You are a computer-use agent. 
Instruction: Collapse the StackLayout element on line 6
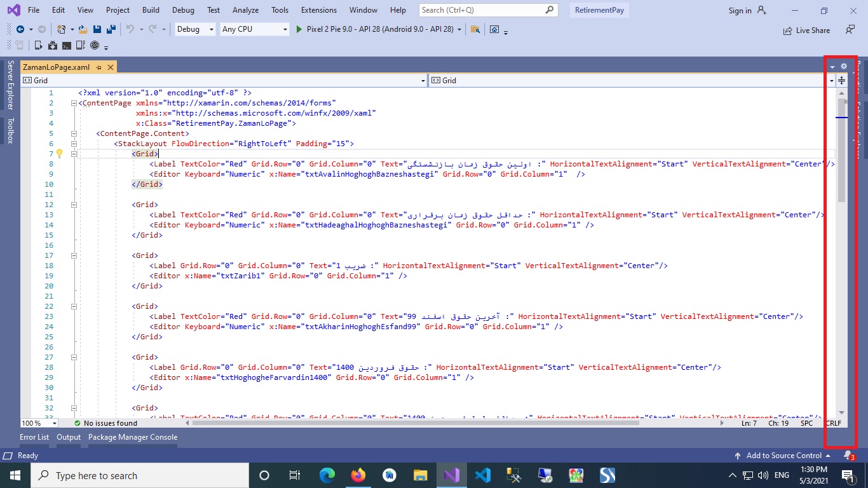74,144
